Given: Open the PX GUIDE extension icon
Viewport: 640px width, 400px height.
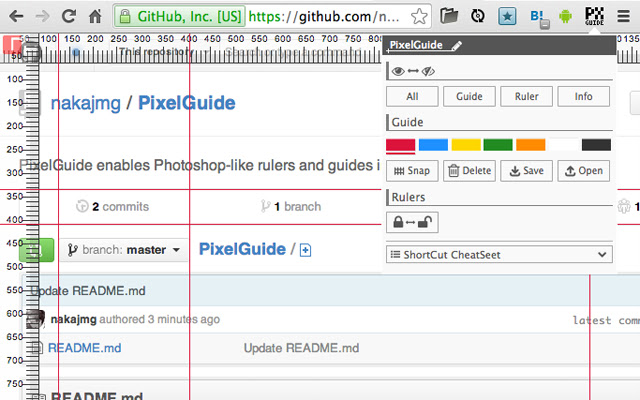Looking at the screenshot, I should [x=594, y=16].
